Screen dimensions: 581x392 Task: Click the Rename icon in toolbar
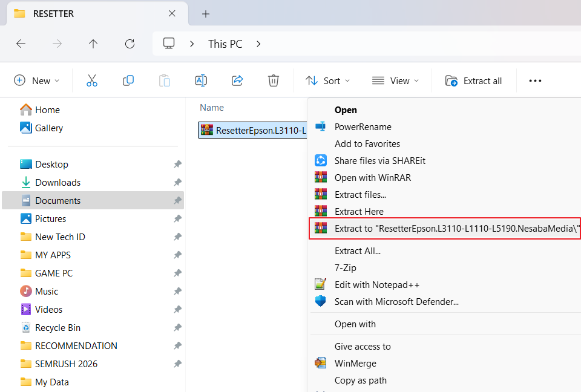tap(201, 80)
